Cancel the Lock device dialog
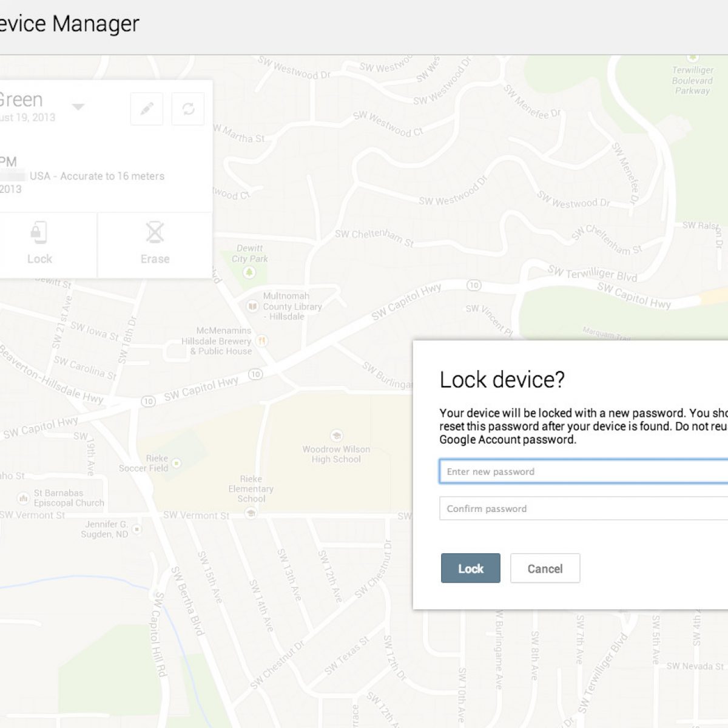This screenshot has width=728, height=728. [x=545, y=568]
